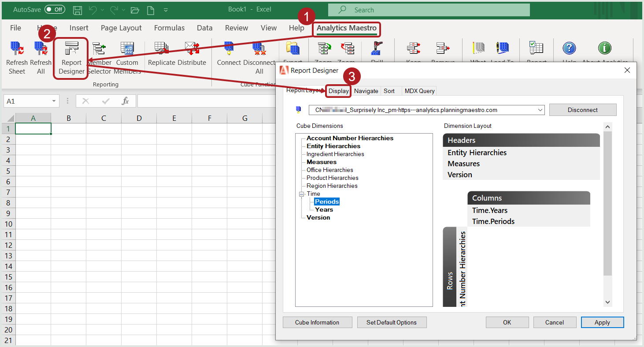
Task: Click the Load To ribbon icon
Action: (502, 49)
